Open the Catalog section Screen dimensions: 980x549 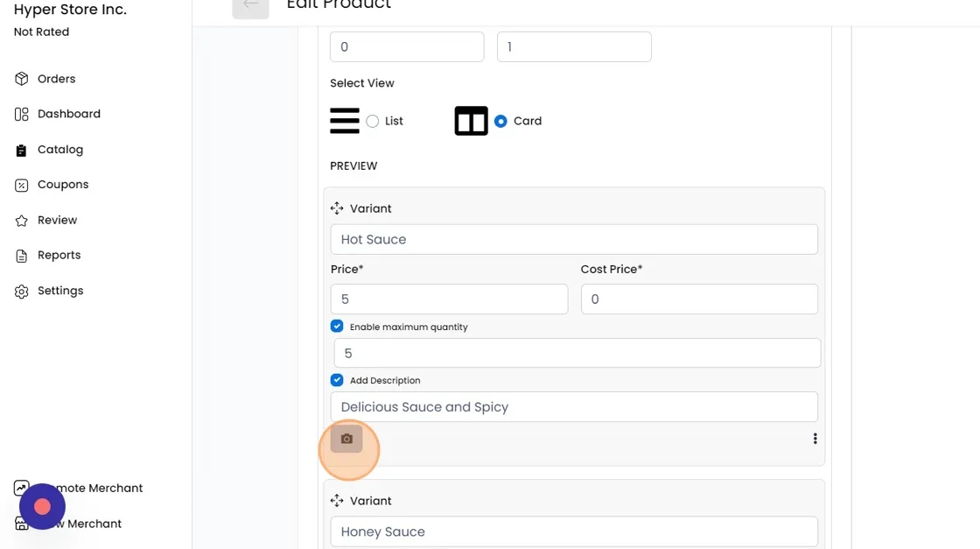pos(59,150)
